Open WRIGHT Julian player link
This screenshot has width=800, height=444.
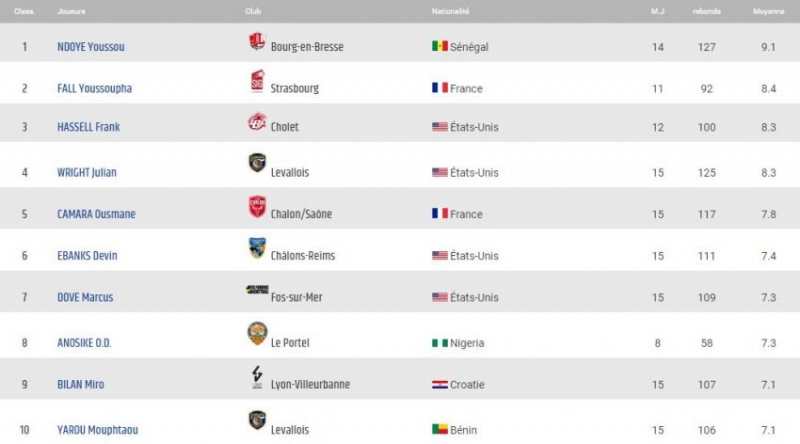tap(87, 172)
